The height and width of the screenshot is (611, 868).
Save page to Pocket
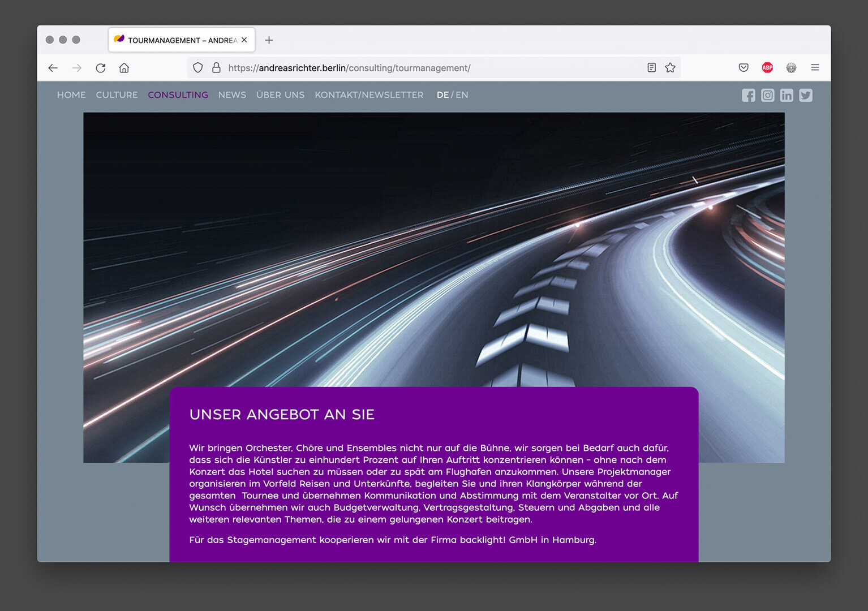[x=744, y=68]
